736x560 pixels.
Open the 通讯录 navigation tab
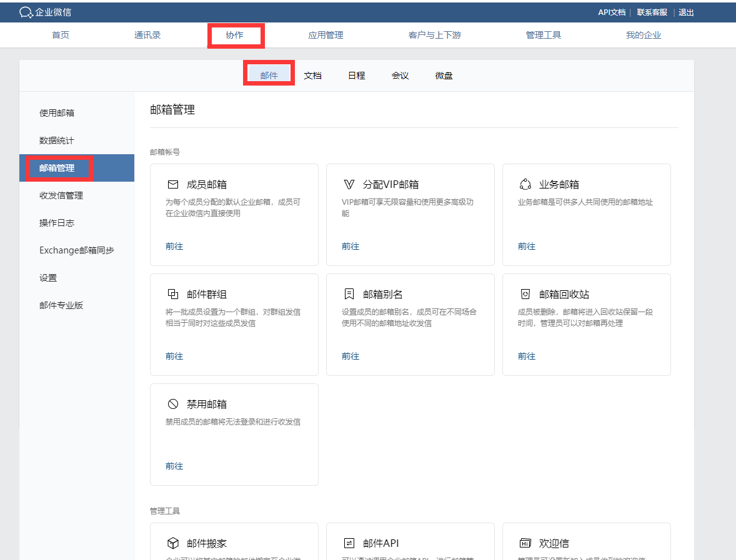(x=147, y=35)
